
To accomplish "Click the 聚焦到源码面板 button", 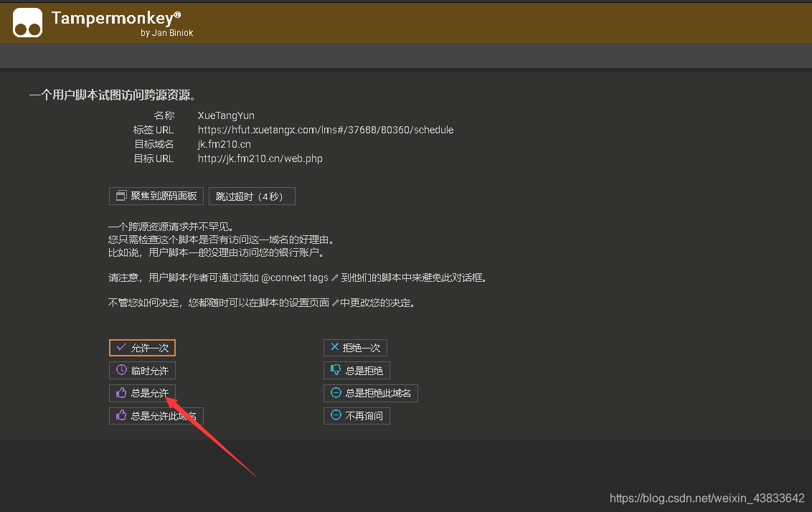I will point(156,196).
